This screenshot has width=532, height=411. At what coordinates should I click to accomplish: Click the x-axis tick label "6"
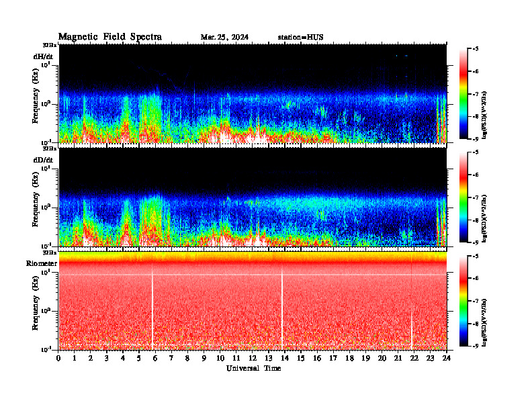click(155, 358)
